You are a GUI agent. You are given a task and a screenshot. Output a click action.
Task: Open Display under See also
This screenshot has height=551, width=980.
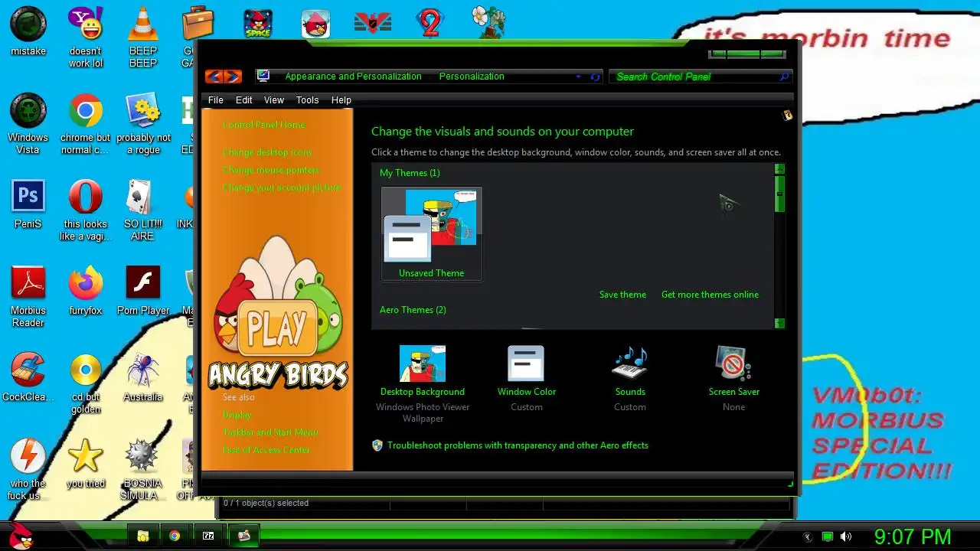(x=237, y=415)
